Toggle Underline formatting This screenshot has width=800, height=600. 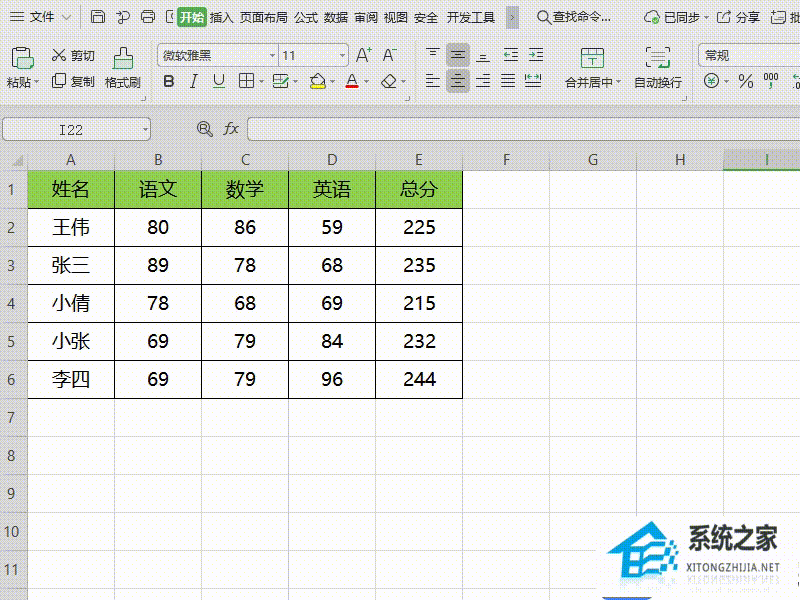(219, 81)
